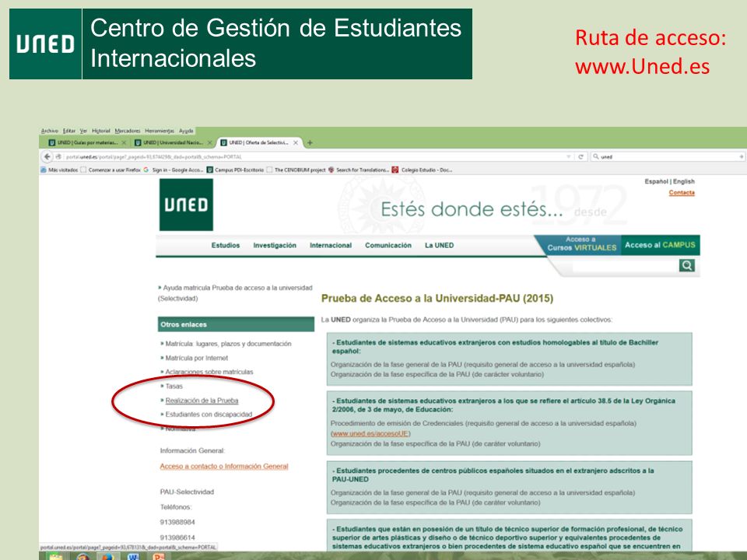
Task: Open the 'Matrícula por Internet' link
Action: coord(197,358)
